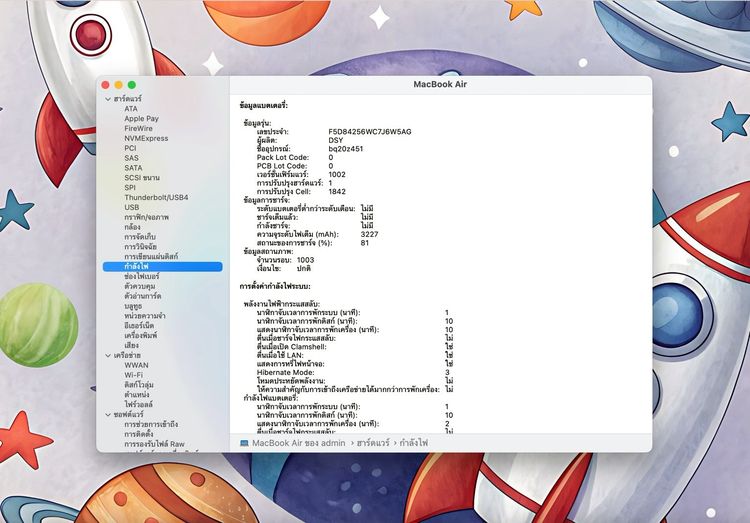Click the เครือข่าย heading text in the sidebar
Viewport: 750px width, 523px height.
pos(127,356)
